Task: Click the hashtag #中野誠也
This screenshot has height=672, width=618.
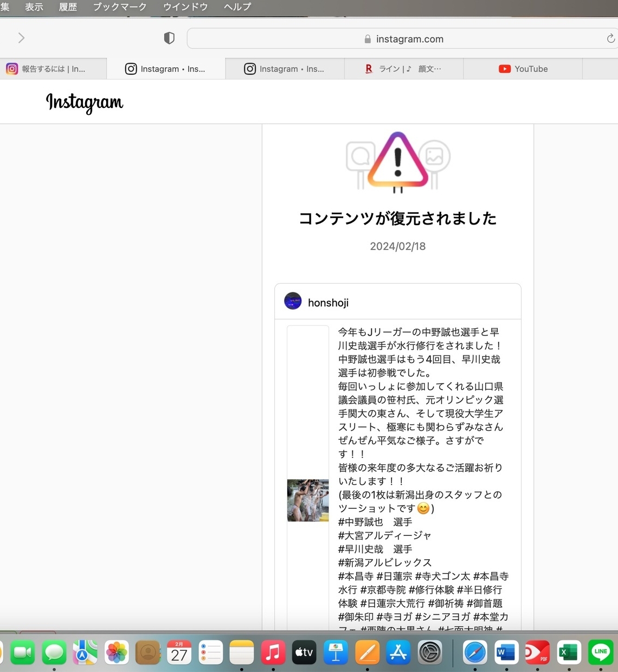Action: 360,522
